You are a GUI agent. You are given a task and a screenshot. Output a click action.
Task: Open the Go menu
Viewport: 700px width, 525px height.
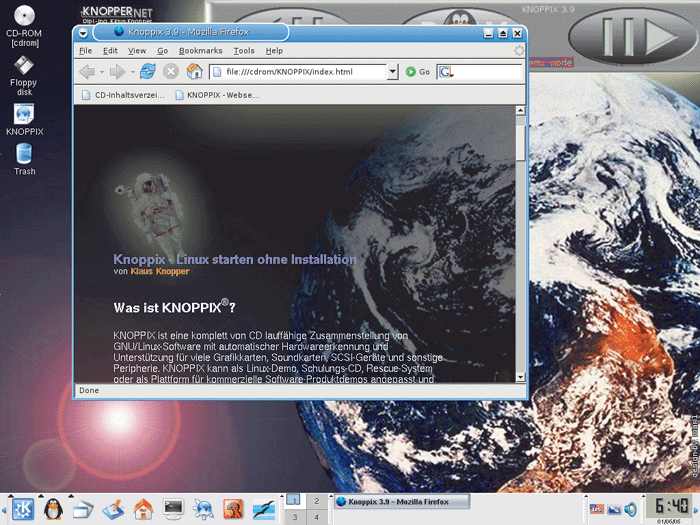point(162,51)
